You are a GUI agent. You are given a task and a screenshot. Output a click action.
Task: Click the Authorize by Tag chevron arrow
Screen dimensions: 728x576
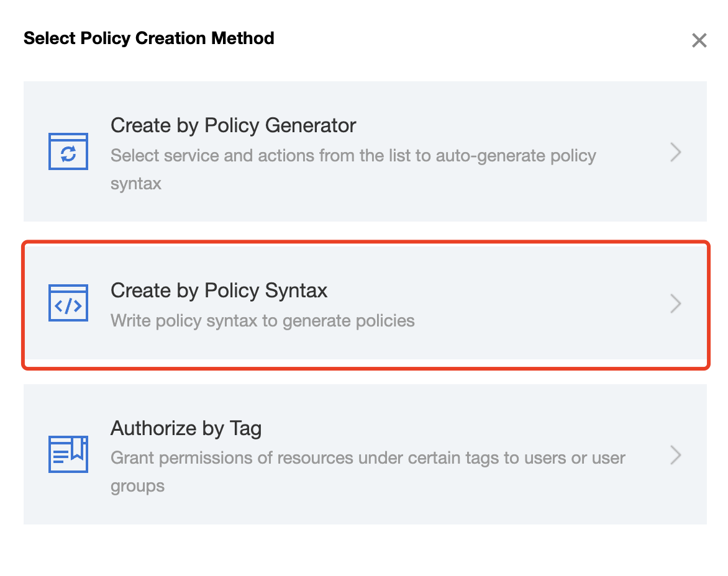click(676, 455)
